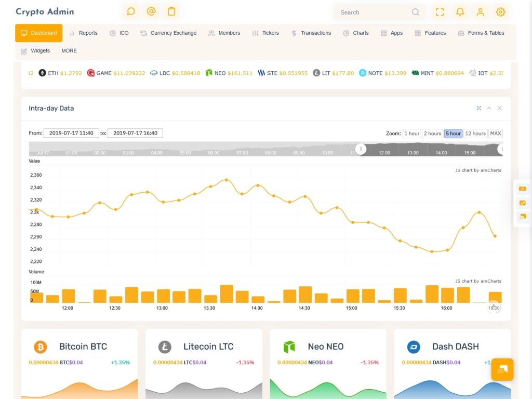Screen dimensions: 532x399
Task: Open the Transactions navigation item
Action: tap(311, 33)
